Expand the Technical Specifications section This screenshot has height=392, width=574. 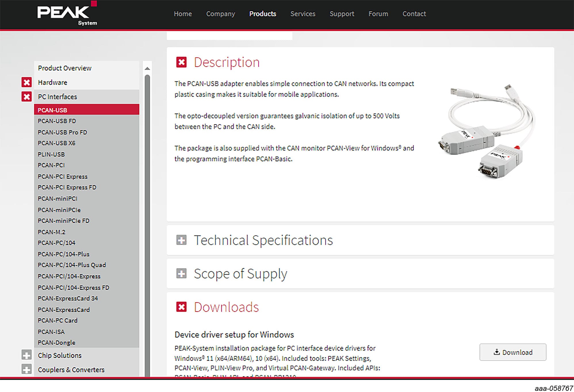pos(181,240)
